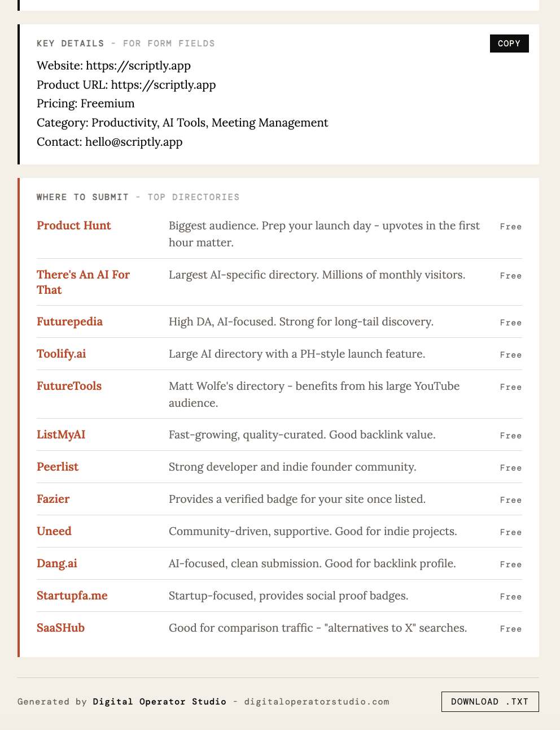Open the digitaloperatorstudio.com footer link

(x=317, y=702)
